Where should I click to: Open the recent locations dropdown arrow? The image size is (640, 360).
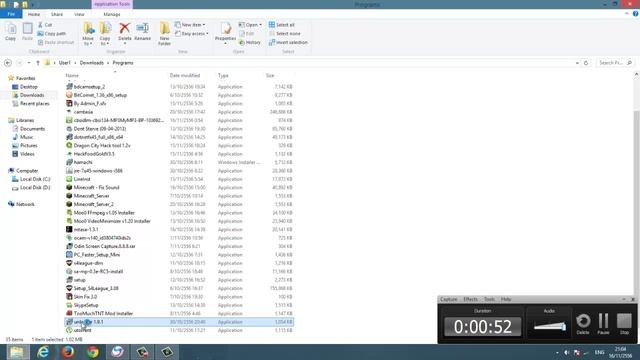29,63
